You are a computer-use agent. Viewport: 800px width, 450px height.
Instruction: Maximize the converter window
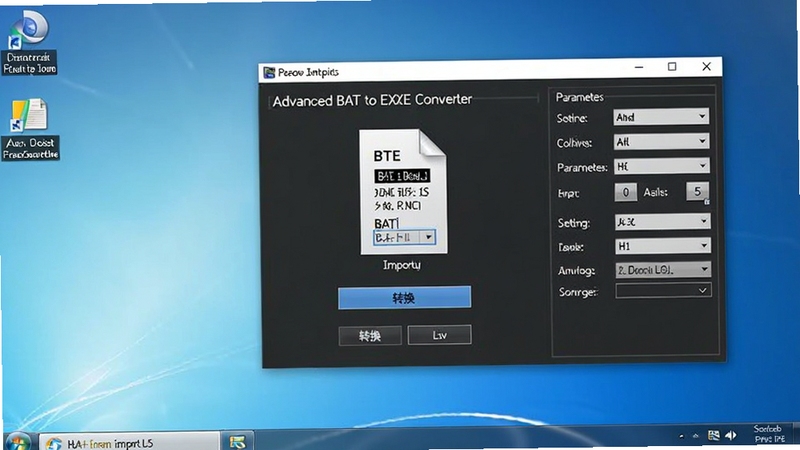pos(672,67)
